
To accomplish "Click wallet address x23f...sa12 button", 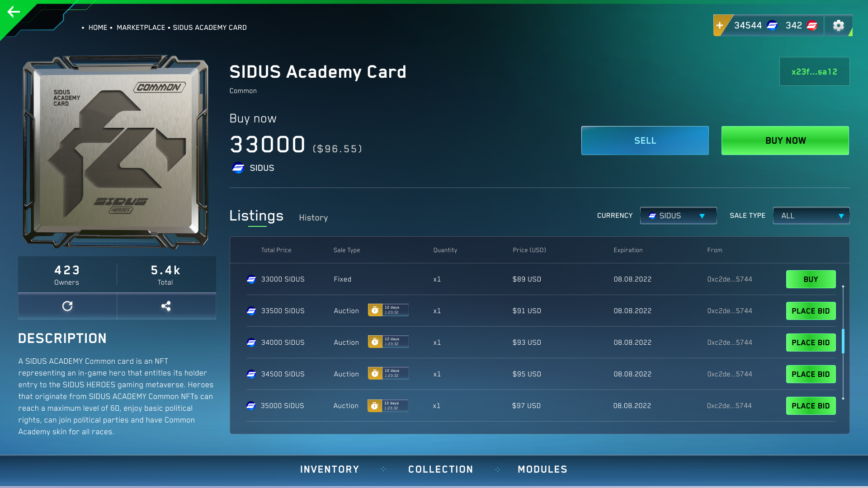I will pyautogui.click(x=814, y=71).
